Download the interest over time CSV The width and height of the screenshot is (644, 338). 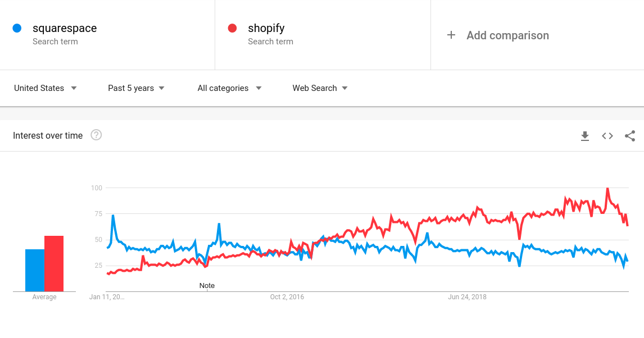pos(585,136)
